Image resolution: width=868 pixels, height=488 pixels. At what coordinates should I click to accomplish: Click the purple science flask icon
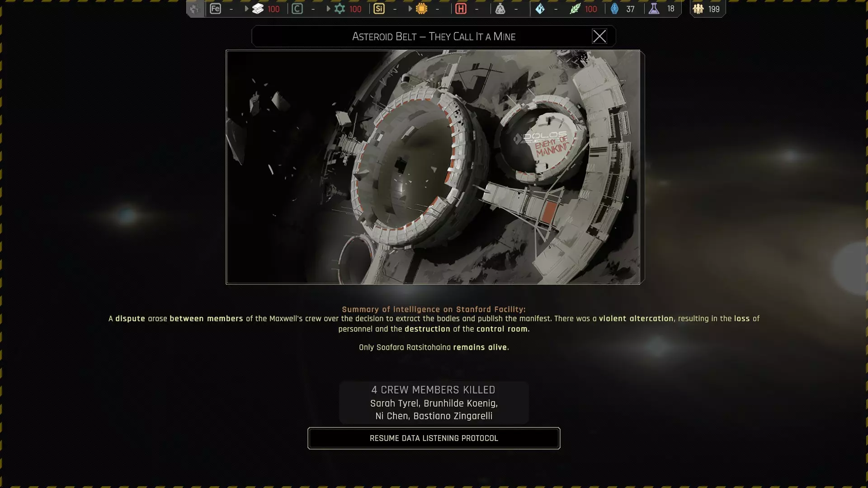[654, 9]
